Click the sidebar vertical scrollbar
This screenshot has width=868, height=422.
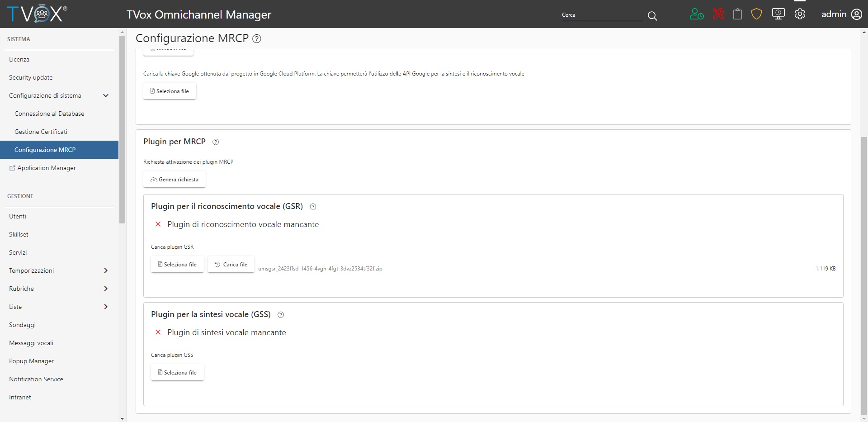tap(122, 129)
